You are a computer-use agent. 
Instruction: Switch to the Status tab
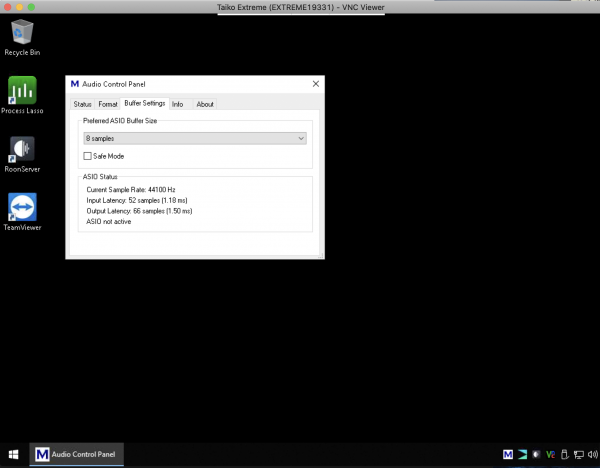(82, 104)
